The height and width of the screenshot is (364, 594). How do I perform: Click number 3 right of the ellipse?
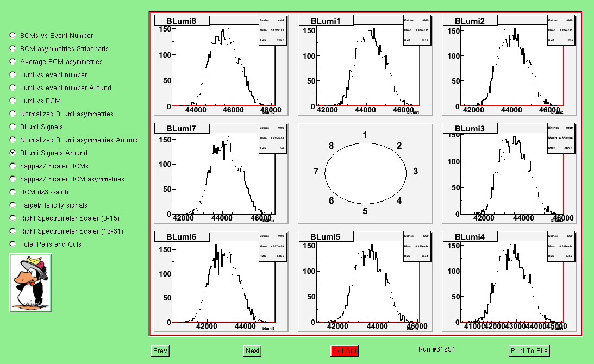click(416, 171)
